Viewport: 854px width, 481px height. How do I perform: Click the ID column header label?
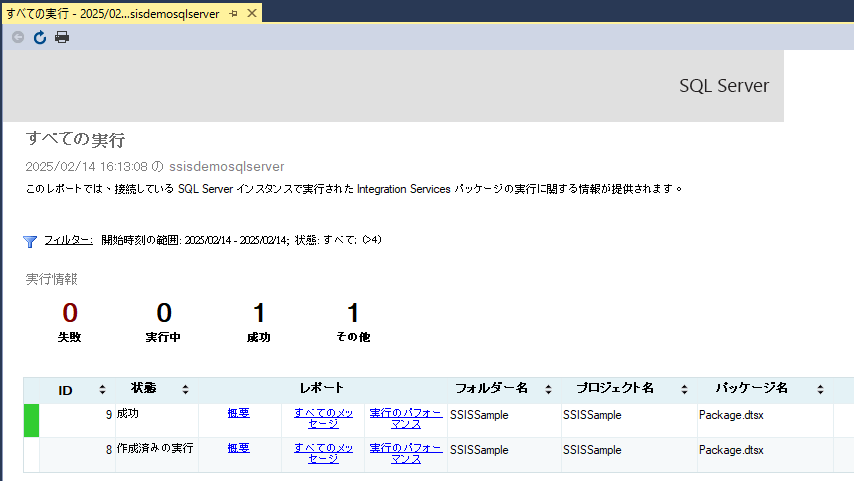[65, 390]
